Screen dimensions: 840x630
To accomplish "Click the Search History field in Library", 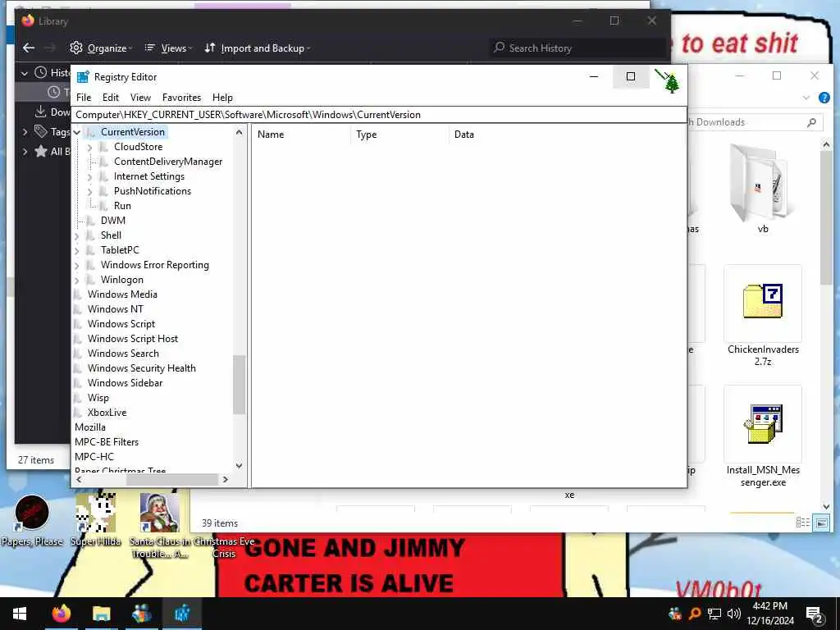I will click(x=577, y=48).
